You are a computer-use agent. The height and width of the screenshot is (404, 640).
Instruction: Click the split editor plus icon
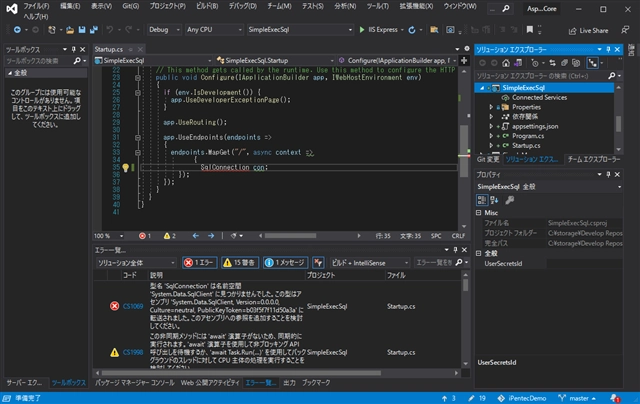(x=464, y=60)
